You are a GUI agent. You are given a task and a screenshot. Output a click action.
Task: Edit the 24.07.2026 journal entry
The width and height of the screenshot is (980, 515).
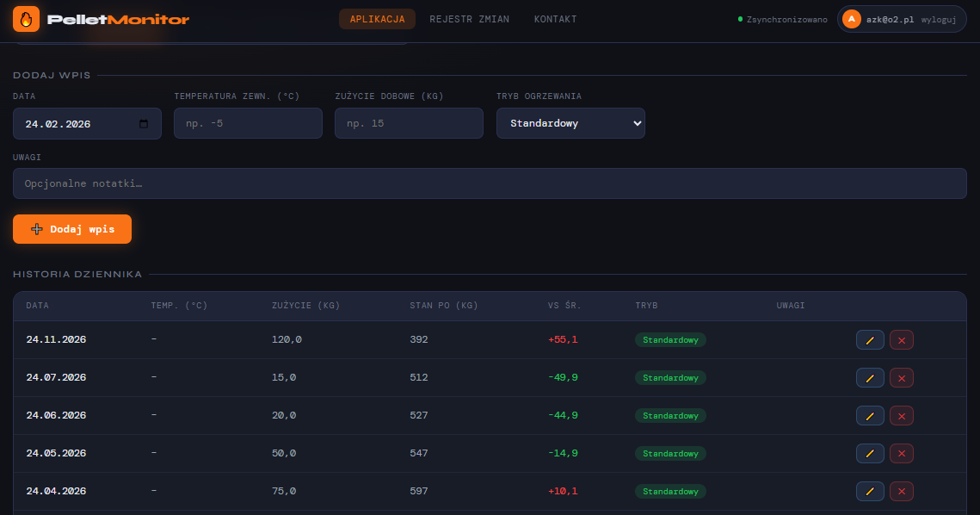(x=870, y=378)
